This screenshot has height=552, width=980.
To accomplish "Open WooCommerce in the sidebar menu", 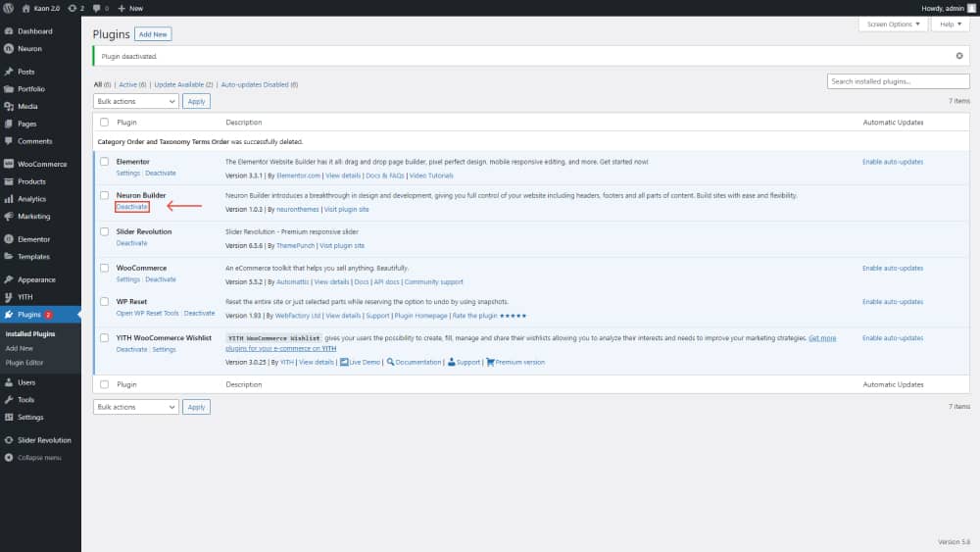I will (40, 165).
